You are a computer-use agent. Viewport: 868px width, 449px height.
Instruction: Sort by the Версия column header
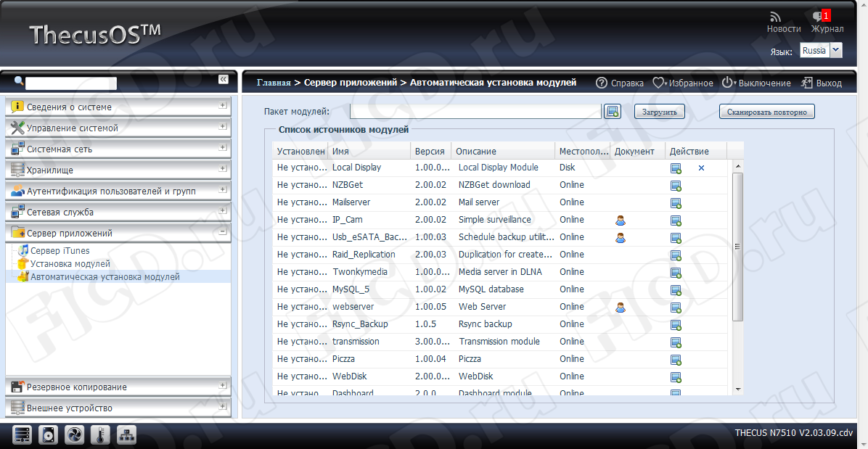[430, 151]
